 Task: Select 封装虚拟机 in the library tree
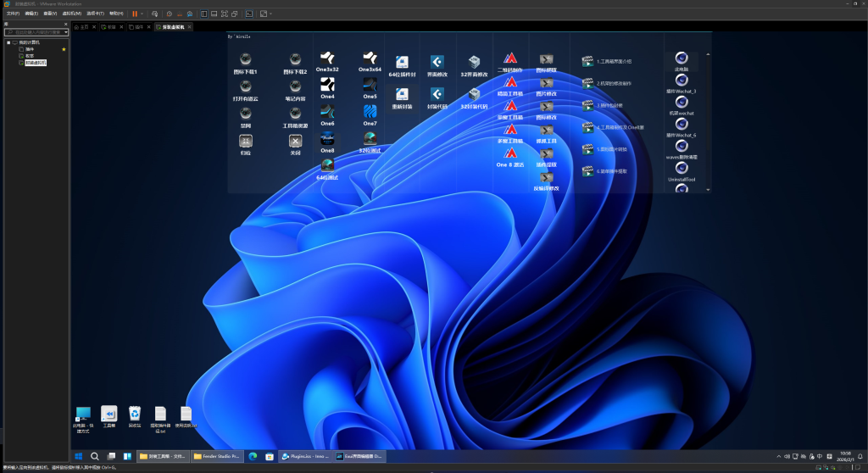click(36, 63)
